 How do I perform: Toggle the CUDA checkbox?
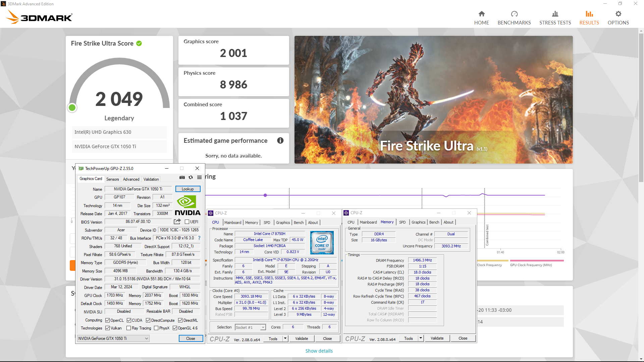(x=129, y=320)
